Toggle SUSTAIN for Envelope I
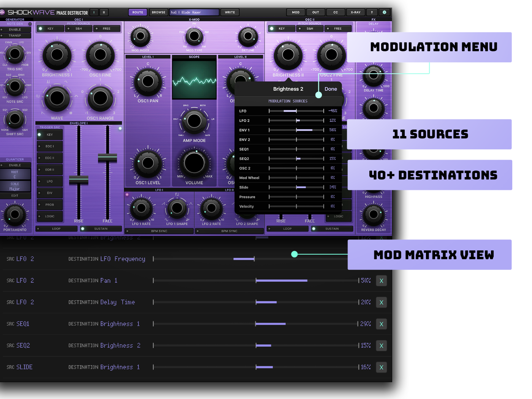Image resolution: width=532 pixels, height=399 pixels. [101, 229]
